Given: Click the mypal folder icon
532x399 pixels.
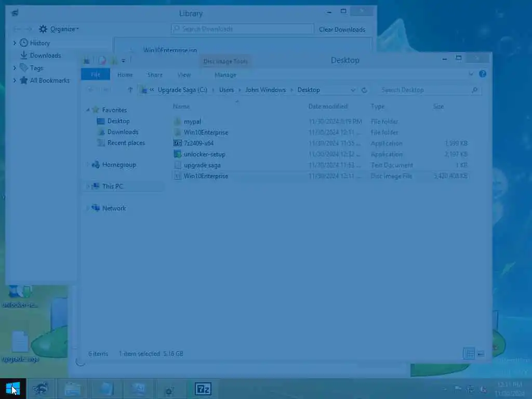Looking at the screenshot, I should (x=178, y=122).
